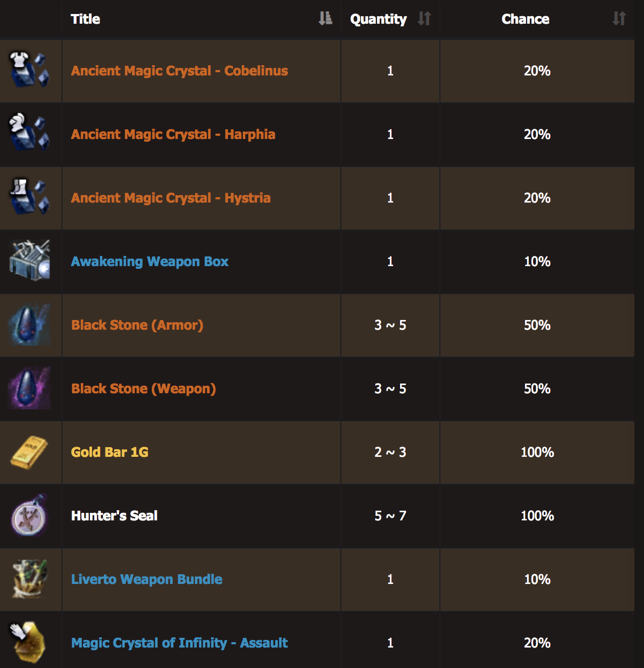Click the purple Black Stone (Weapon) icon
The height and width of the screenshot is (668, 644).
point(30,388)
